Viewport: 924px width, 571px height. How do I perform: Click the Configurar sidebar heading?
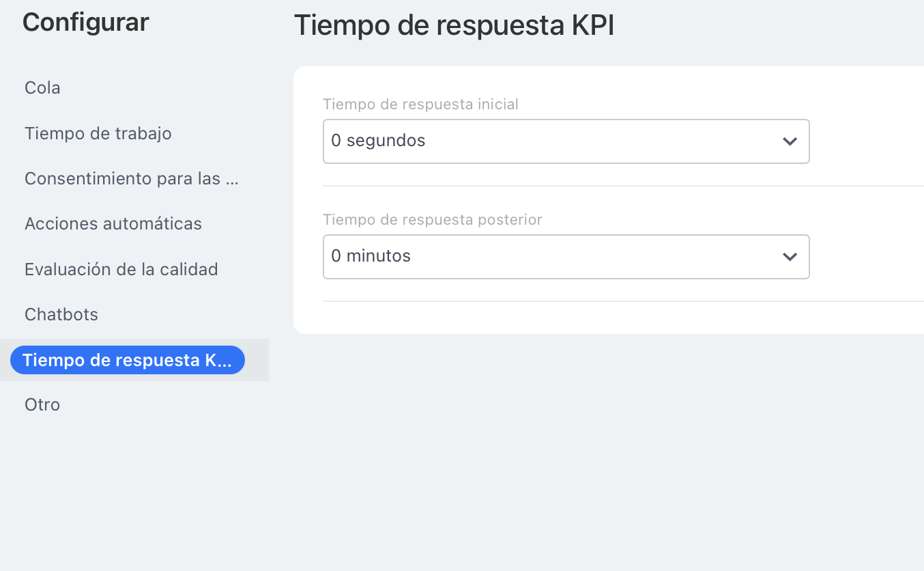click(85, 23)
